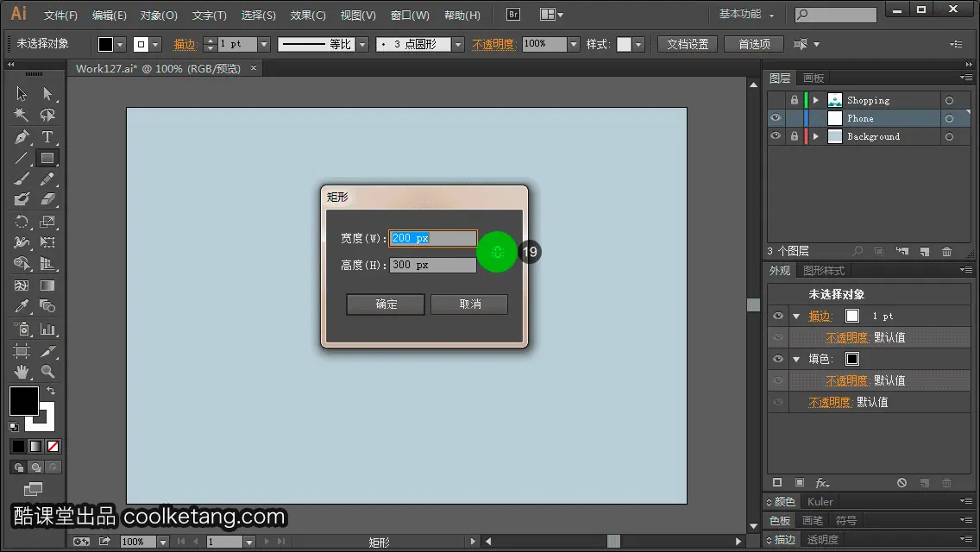This screenshot has width=980, height=552.
Task: Activate the Artboard tool
Action: coord(22,351)
